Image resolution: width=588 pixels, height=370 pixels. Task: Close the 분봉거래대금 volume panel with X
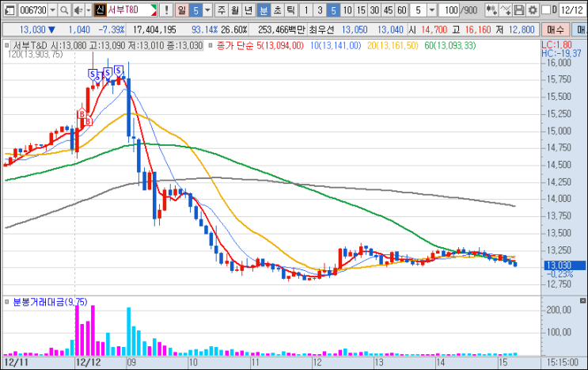[x=582, y=300]
